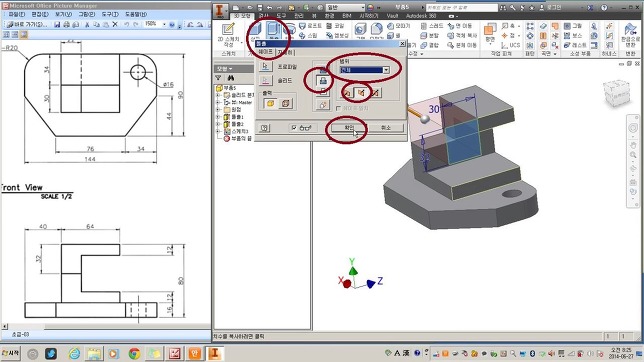This screenshot has height=362, width=644.
Task: Click the Shortcuts button in Picture Manager
Action: point(27,24)
